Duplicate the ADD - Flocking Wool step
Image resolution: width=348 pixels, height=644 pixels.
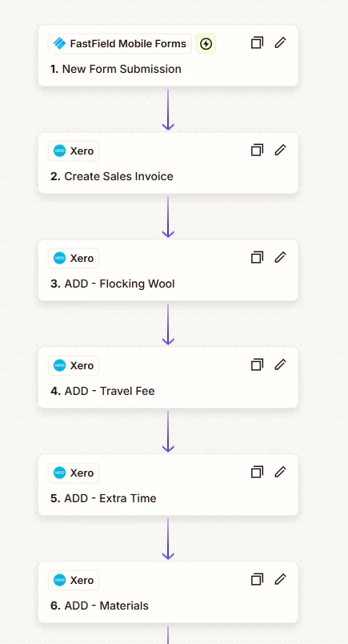tap(257, 257)
